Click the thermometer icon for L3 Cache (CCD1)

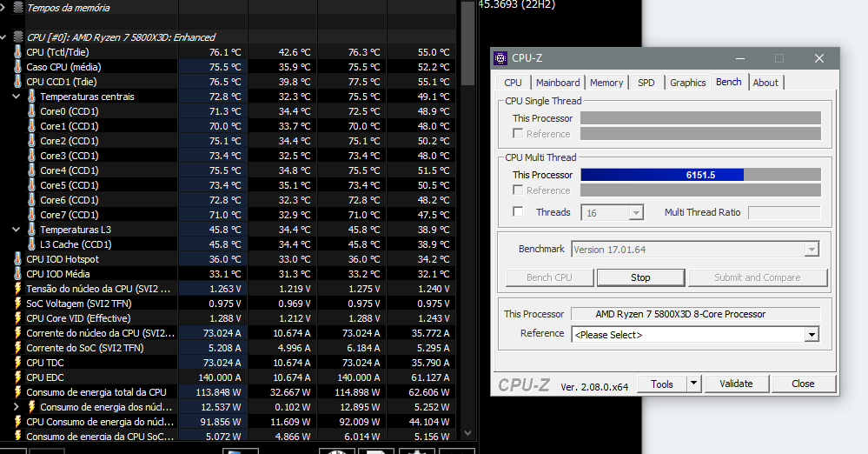pyautogui.click(x=31, y=244)
